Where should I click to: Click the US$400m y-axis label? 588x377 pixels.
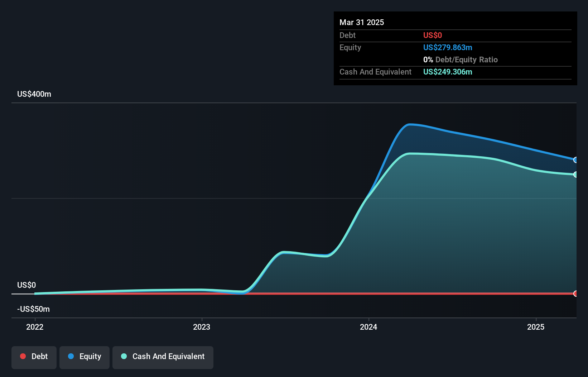(x=34, y=94)
